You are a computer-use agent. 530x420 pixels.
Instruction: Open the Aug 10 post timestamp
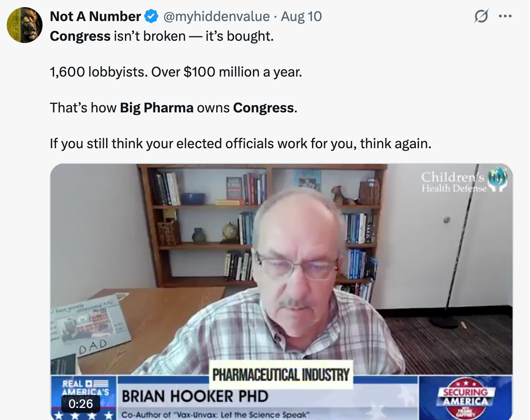tap(301, 16)
